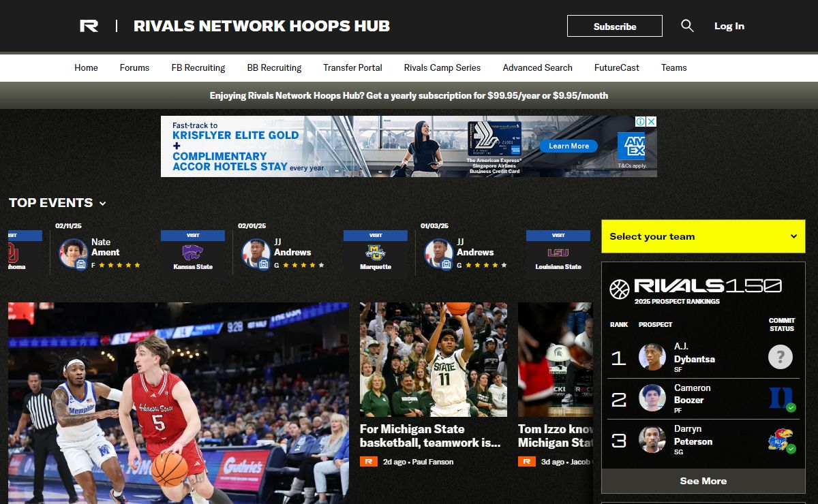Open search with the magnifier icon
This screenshot has width=818, height=504.
point(687,26)
